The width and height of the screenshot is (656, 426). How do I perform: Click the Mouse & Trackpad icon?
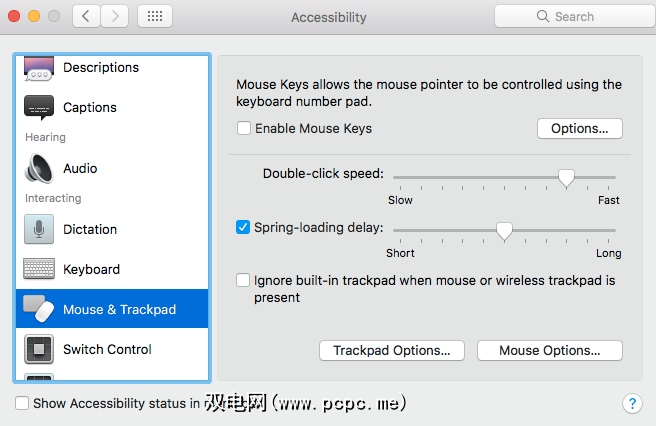pyautogui.click(x=39, y=309)
